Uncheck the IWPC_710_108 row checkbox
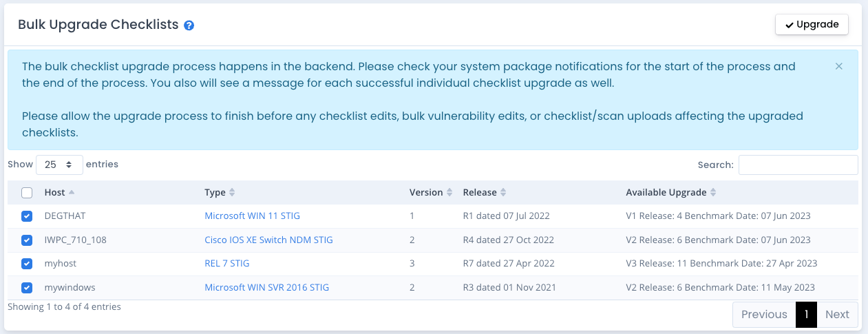868x334 pixels. [27, 240]
